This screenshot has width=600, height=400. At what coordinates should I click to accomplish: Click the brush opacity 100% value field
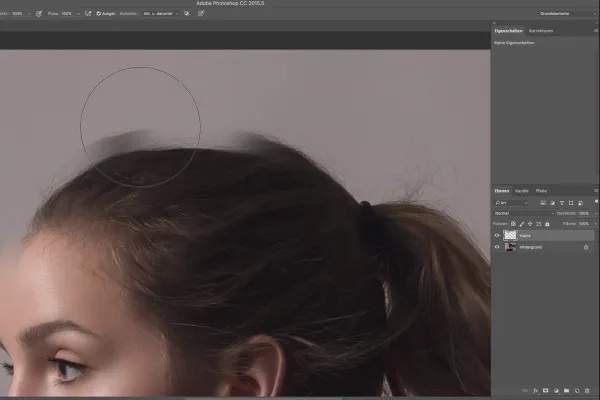17,13
